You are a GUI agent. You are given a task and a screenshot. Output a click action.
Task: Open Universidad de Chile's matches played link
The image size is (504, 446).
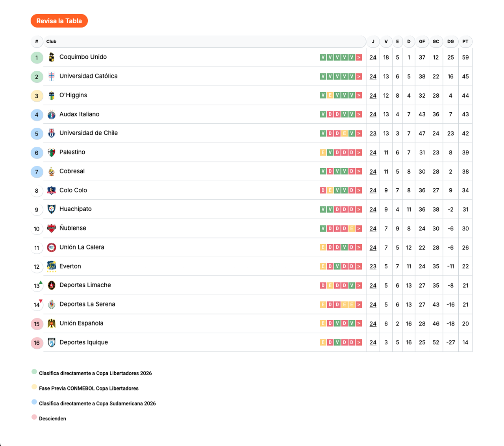pos(373,134)
